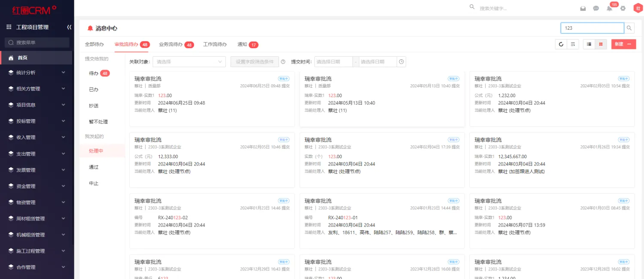Switch to grid card view layout
644x279 pixels.
[x=601, y=44]
